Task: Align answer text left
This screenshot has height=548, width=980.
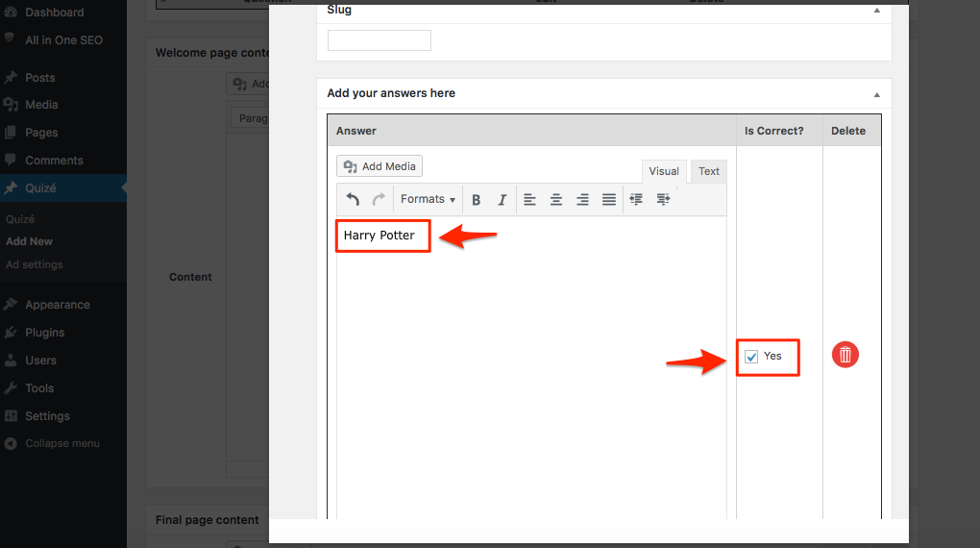Action: click(x=529, y=200)
